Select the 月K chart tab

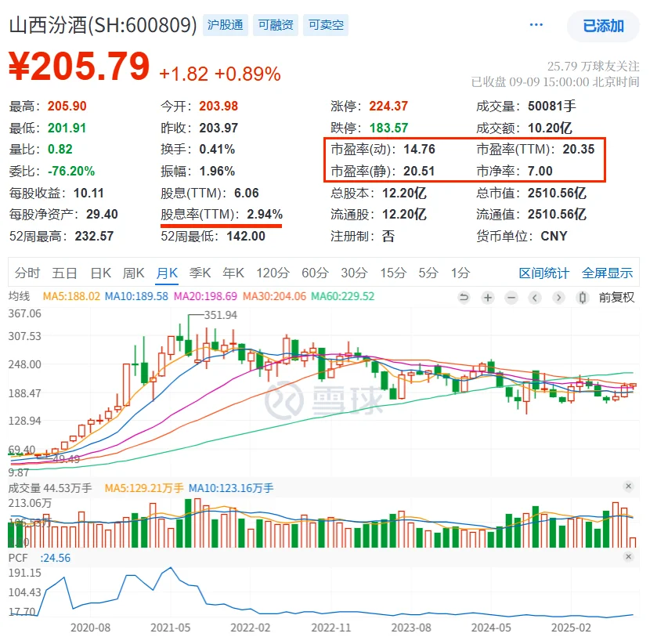(167, 273)
